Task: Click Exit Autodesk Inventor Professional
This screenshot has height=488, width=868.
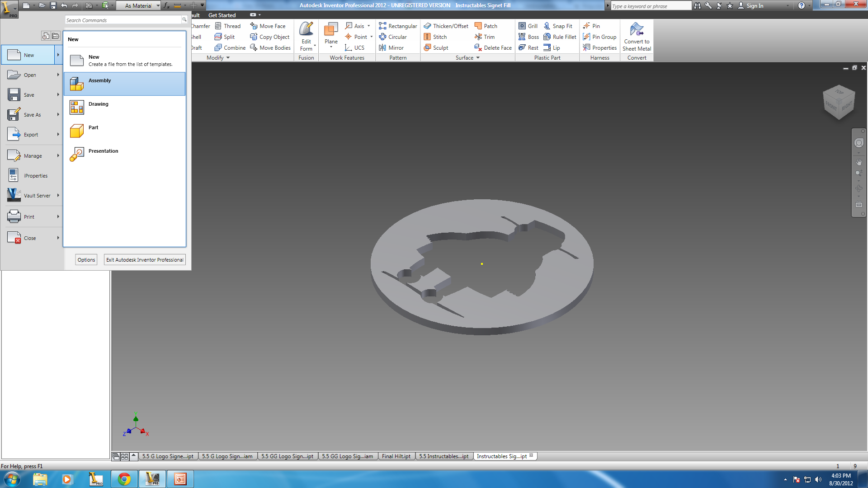Action: 145,260
